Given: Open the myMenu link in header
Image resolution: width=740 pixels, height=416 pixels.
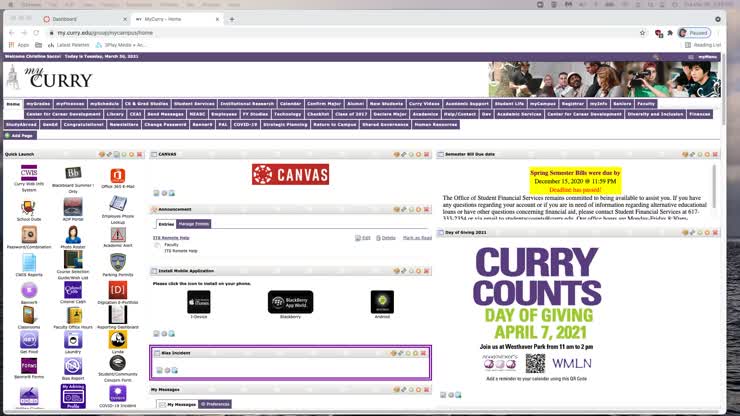Looking at the screenshot, I should pos(707,57).
